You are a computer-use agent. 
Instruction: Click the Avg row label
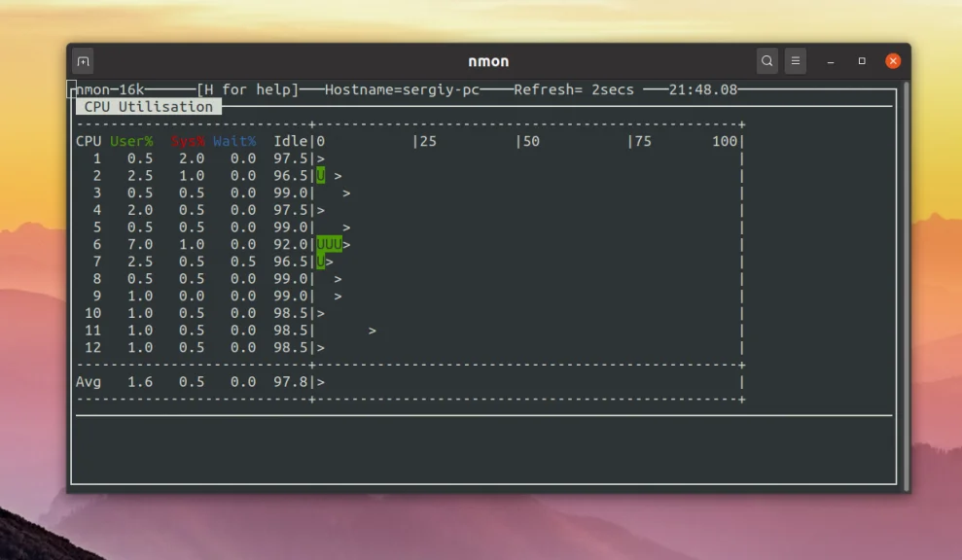(89, 382)
